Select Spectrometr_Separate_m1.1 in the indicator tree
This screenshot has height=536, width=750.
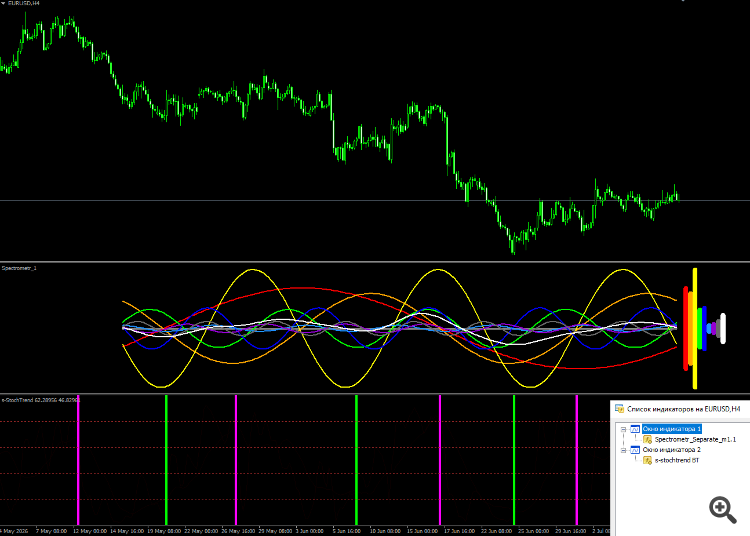pyautogui.click(x=695, y=439)
